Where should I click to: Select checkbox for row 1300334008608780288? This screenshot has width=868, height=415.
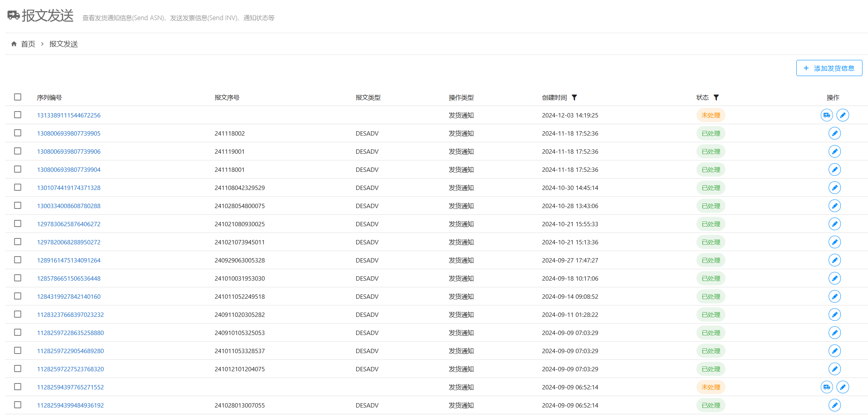pyautogui.click(x=18, y=205)
